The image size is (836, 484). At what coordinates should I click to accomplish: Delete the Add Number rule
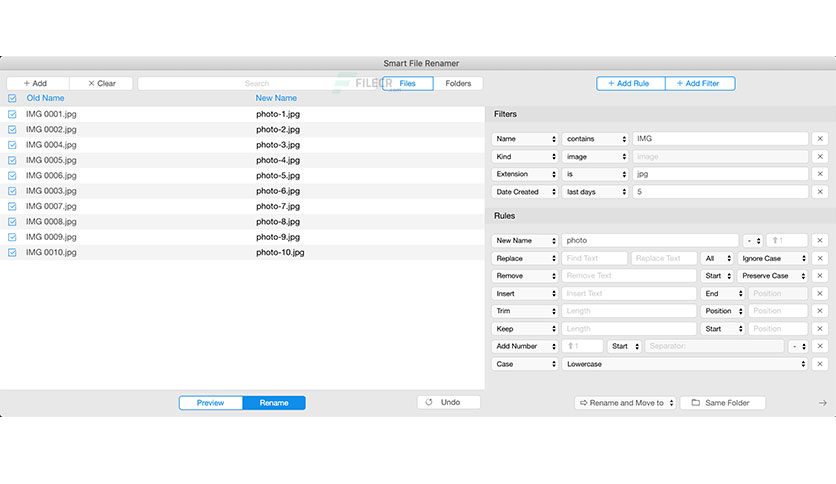point(820,346)
